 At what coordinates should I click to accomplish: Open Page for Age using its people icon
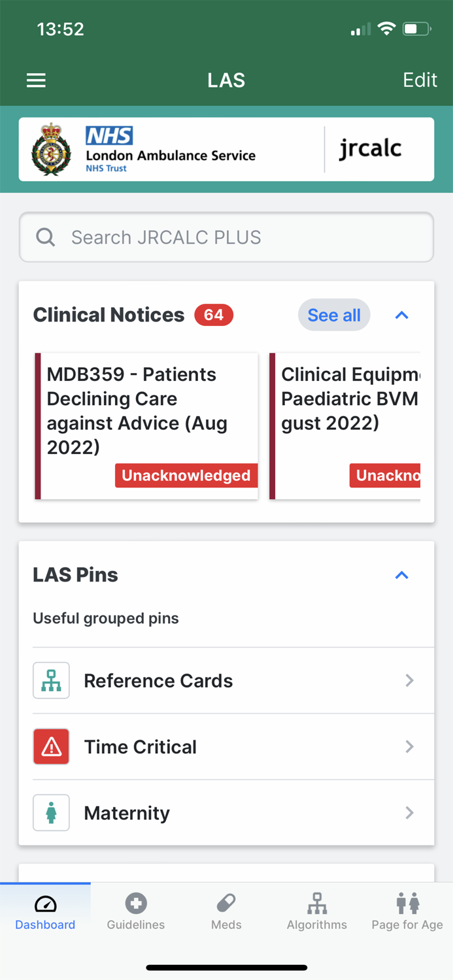pyautogui.click(x=407, y=902)
